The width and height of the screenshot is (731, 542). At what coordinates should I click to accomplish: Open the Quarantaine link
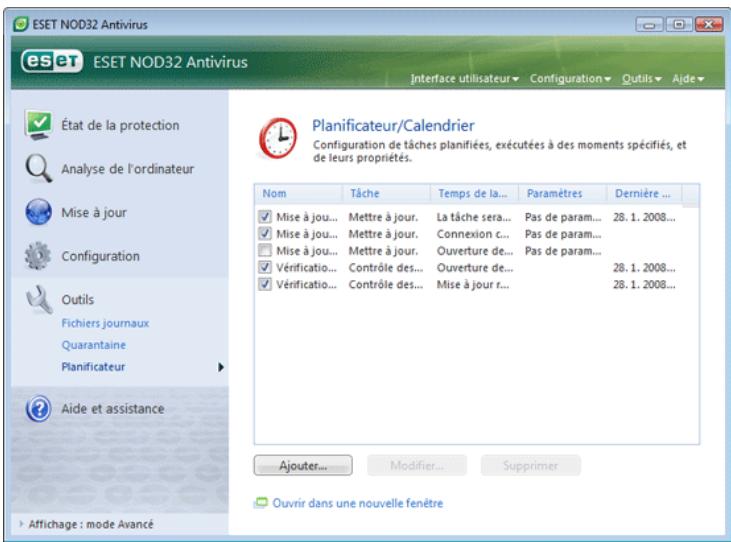point(94,345)
